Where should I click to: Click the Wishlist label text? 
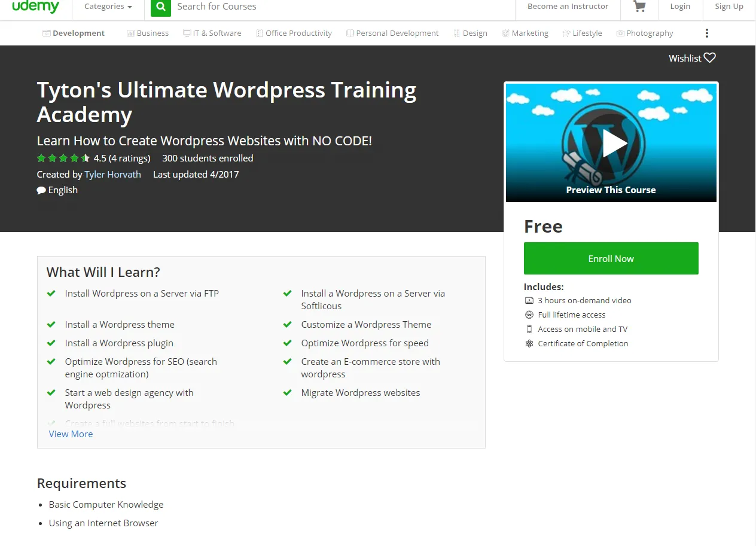click(685, 58)
